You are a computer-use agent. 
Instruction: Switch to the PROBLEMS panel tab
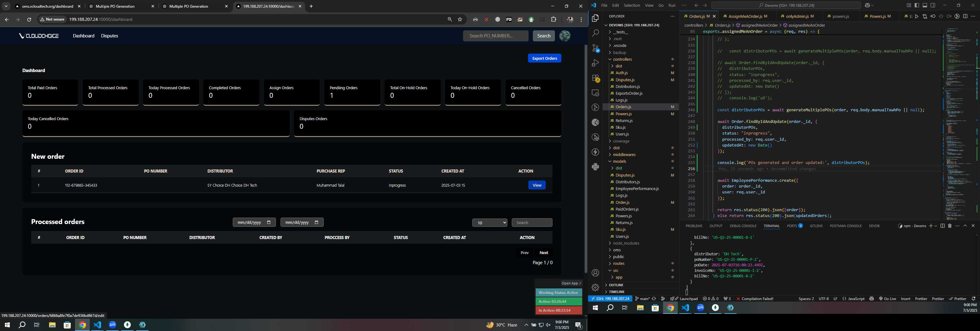point(694,226)
